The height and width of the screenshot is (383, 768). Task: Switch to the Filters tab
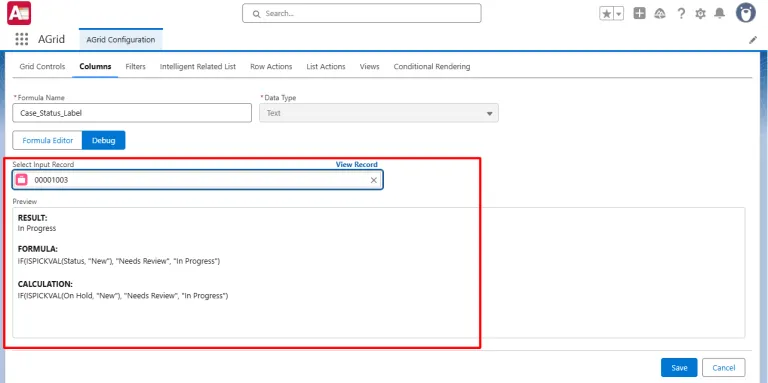tap(135, 67)
